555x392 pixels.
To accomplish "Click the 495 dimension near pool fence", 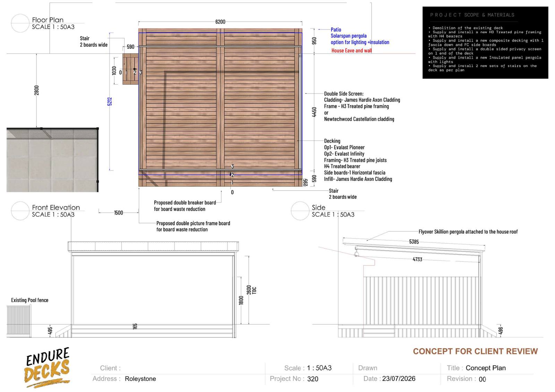I will coord(50,331).
